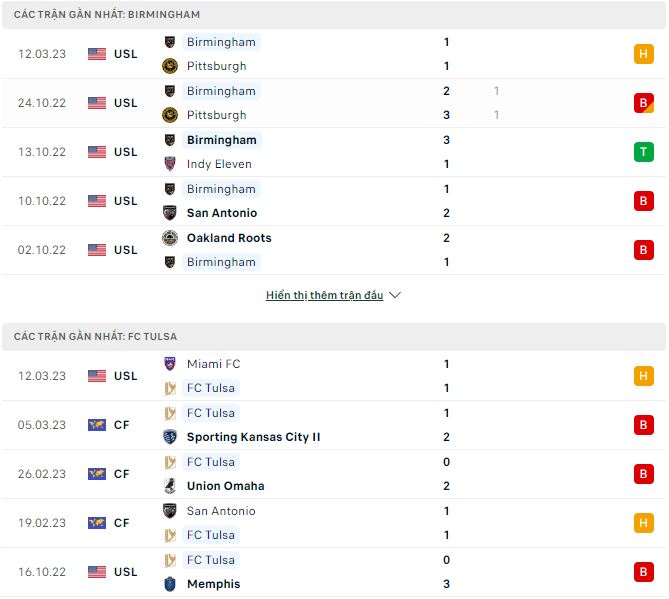The height and width of the screenshot is (599, 669).
Task: Click the USL league label for 24.10.22
Action: pyautogui.click(x=126, y=103)
